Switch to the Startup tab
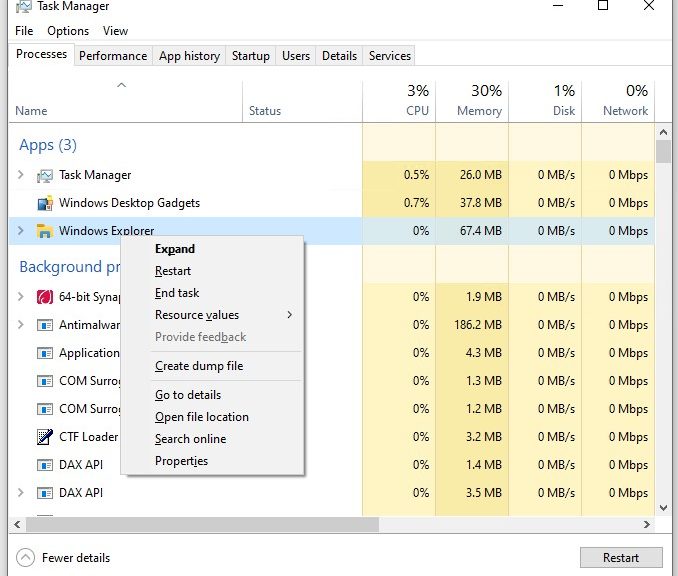678x576 pixels. 251,56
